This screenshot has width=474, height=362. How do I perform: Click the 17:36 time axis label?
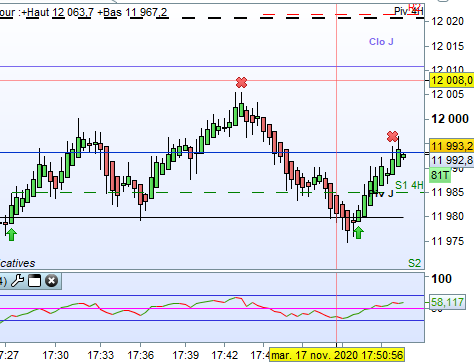(x=141, y=355)
